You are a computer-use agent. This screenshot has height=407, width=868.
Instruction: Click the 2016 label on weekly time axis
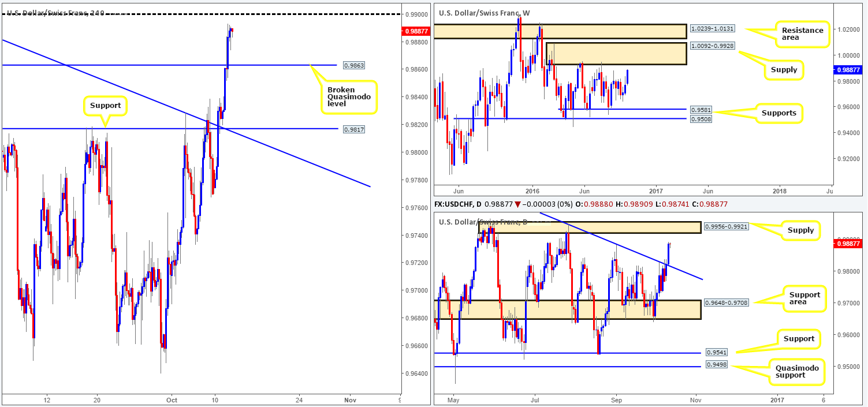coord(532,190)
